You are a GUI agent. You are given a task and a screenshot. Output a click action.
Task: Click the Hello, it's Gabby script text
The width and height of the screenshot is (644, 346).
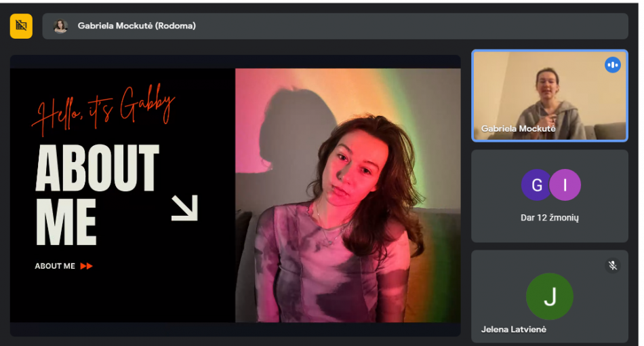pos(104,109)
